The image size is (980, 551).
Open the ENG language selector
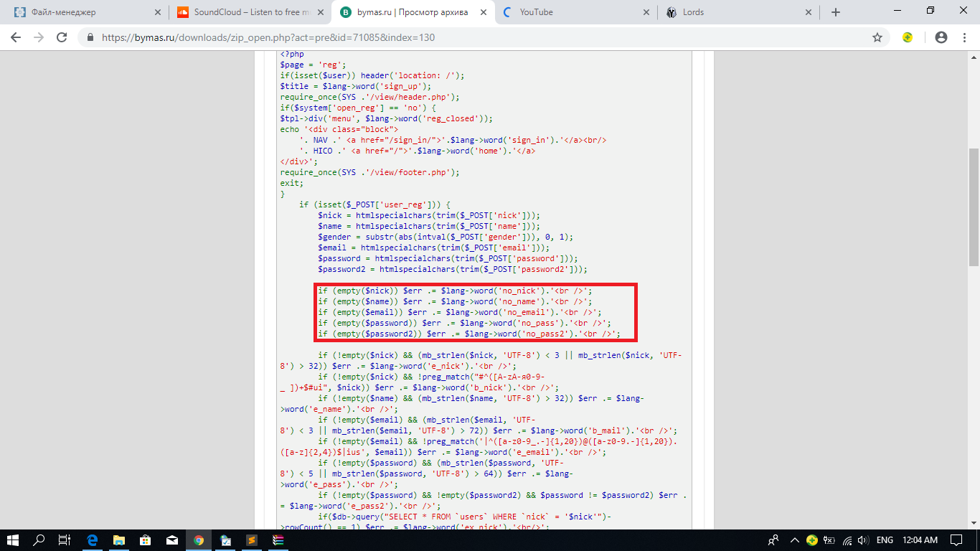[x=885, y=540]
